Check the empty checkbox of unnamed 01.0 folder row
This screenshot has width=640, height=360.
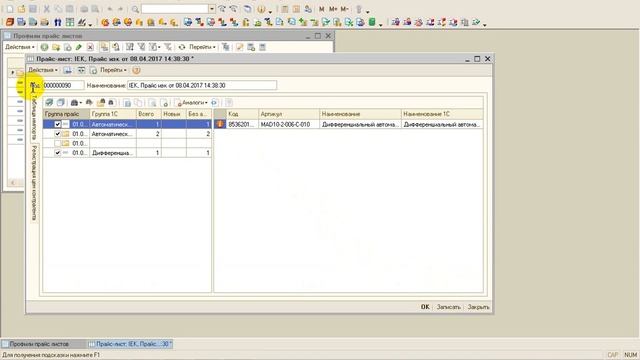[58, 143]
